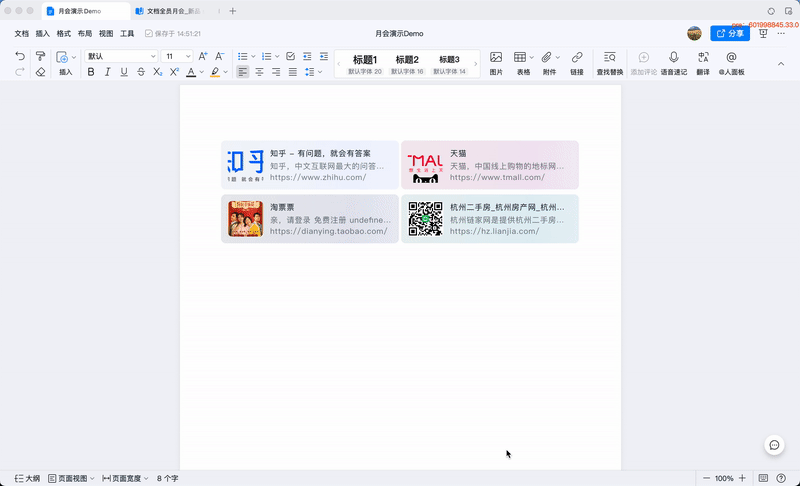Activate the format painter tool
Viewport: 800px width, 486px height.
[x=40, y=56]
